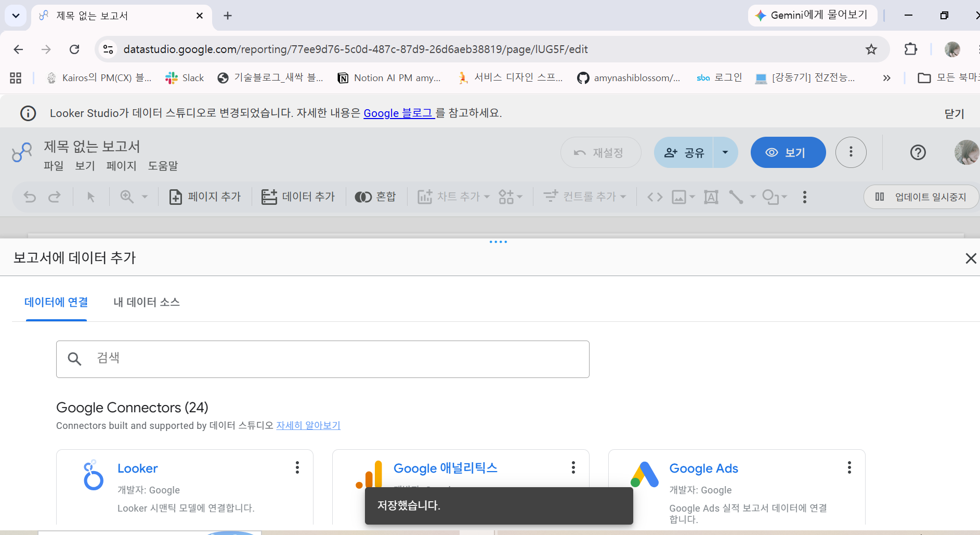Expand the line type dropdown arrow

(753, 197)
